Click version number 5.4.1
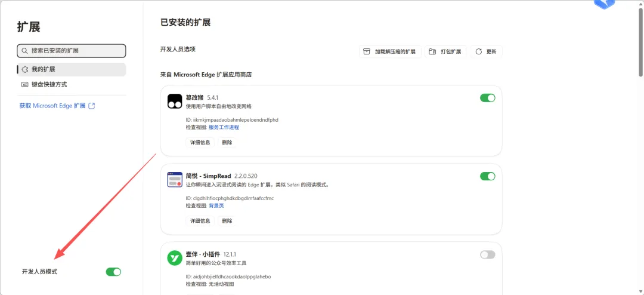The height and width of the screenshot is (295, 644). click(213, 97)
